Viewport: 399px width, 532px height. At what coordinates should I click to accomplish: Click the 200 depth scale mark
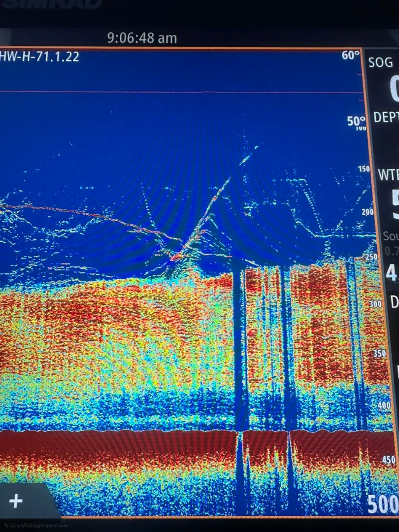(x=367, y=212)
